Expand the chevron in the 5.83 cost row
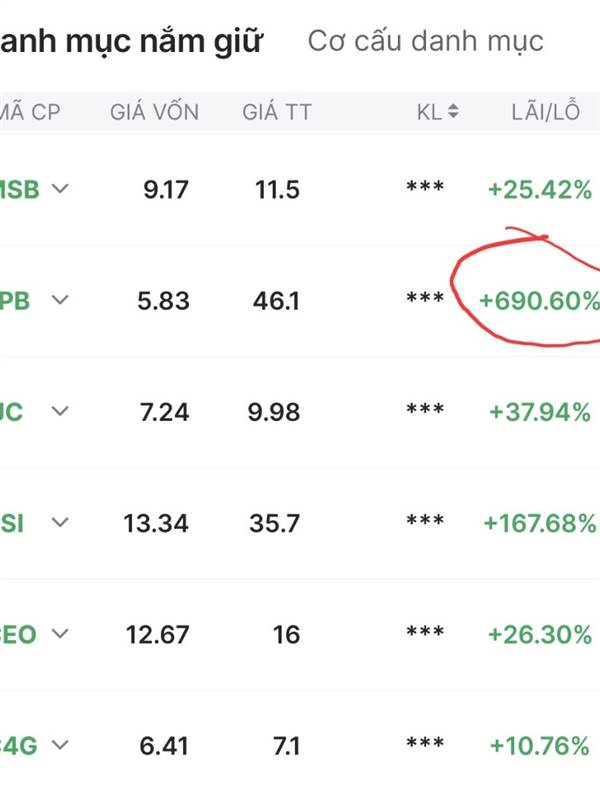This screenshot has width=600, height=800. (x=60, y=299)
